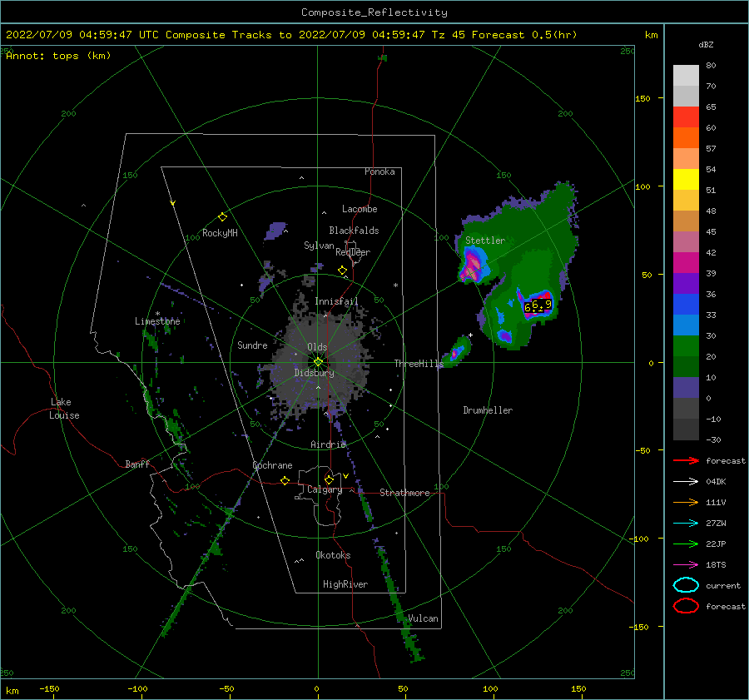Click the Limestone label
Viewport: 749px width, 700px height.
(x=157, y=321)
